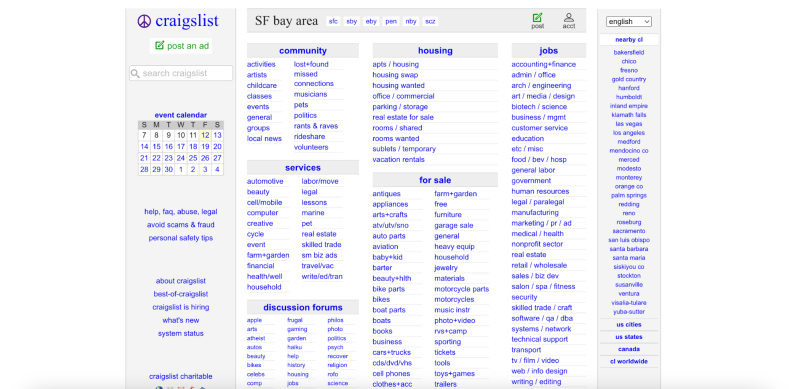The width and height of the screenshot is (800, 389).
Task: Click 'help, faq, abuse, legal' link
Action: click(x=181, y=212)
